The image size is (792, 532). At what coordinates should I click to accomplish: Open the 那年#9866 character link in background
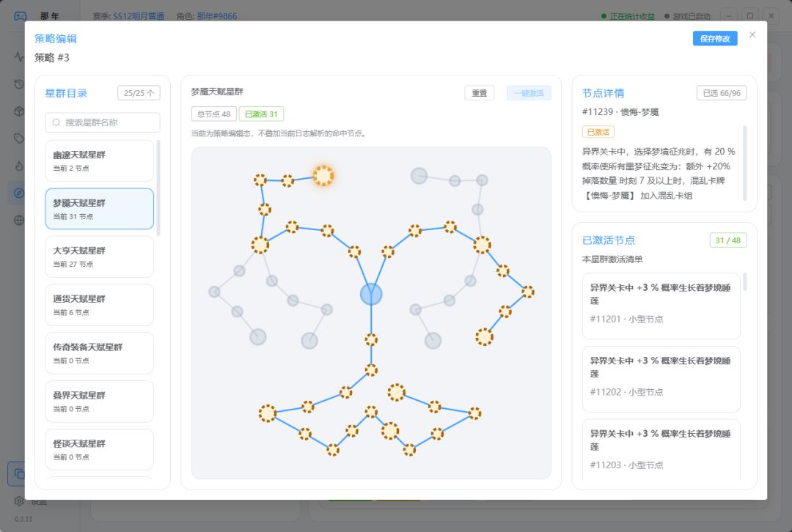click(x=216, y=16)
